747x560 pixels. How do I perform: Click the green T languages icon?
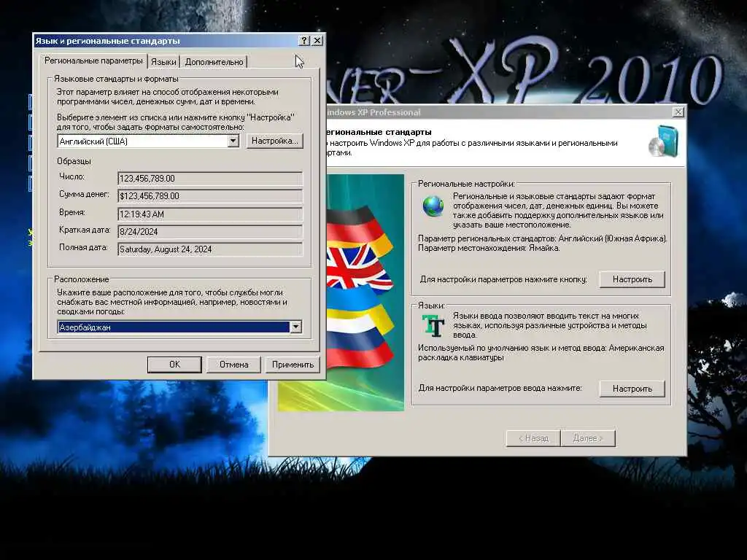(x=433, y=326)
